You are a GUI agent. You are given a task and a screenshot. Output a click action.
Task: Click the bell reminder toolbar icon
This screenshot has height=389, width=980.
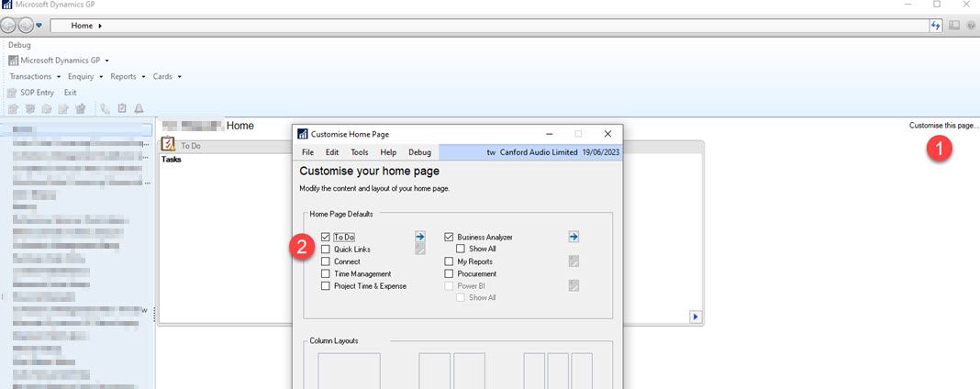click(139, 108)
